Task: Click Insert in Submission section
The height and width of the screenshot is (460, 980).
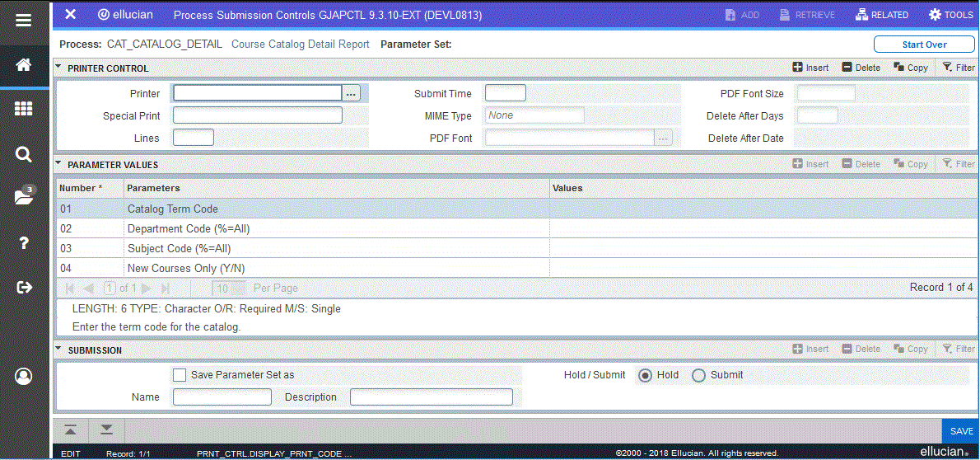Action: 810,350
